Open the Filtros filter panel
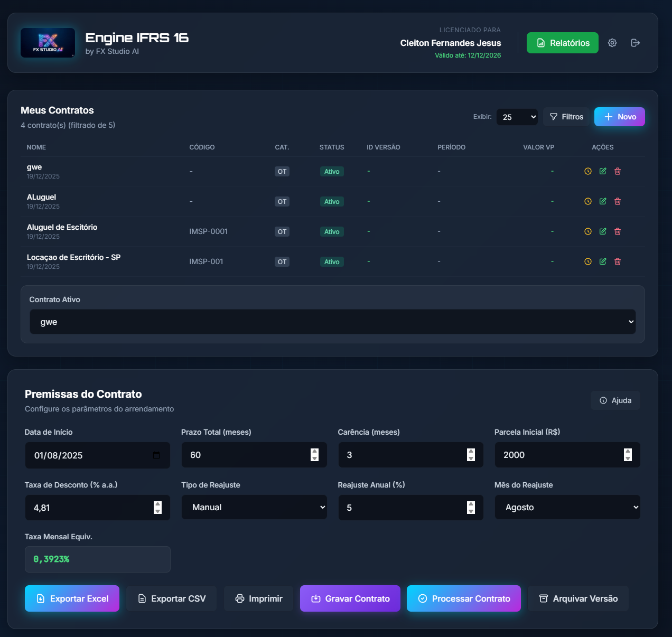 coord(566,117)
